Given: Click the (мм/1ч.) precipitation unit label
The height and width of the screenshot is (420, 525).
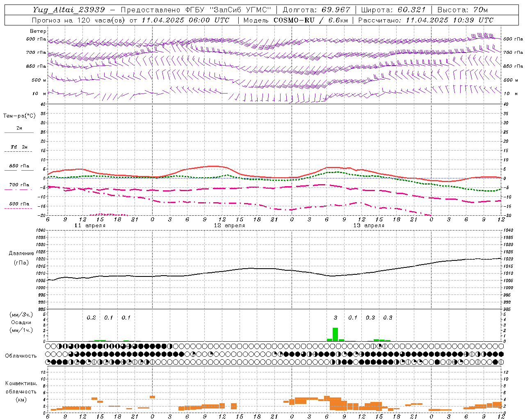Looking at the screenshot, I should coord(21,330).
